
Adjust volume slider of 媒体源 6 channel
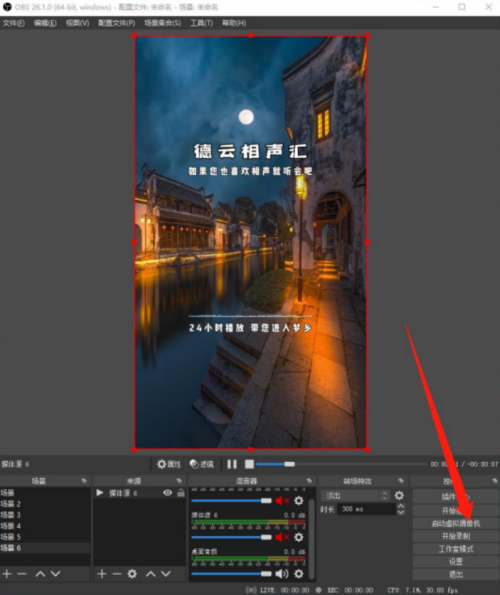pos(231,537)
